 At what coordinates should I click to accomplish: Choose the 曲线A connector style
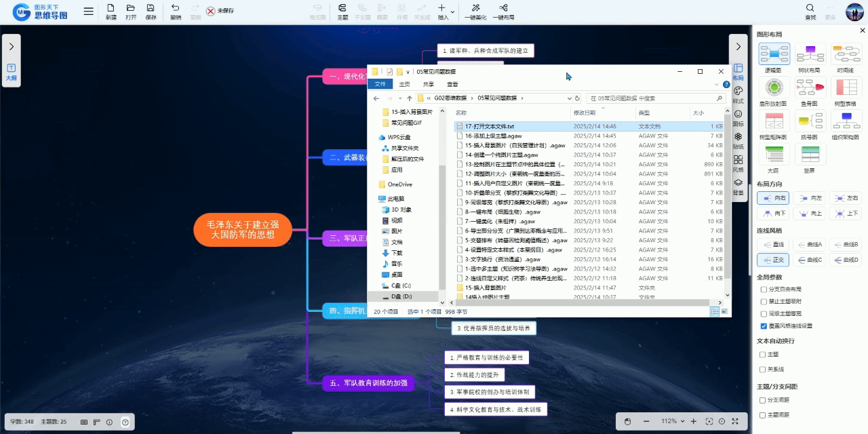tap(810, 244)
